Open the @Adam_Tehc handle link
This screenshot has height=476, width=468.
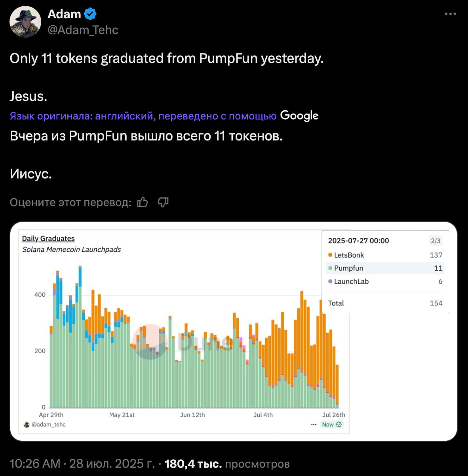click(83, 30)
